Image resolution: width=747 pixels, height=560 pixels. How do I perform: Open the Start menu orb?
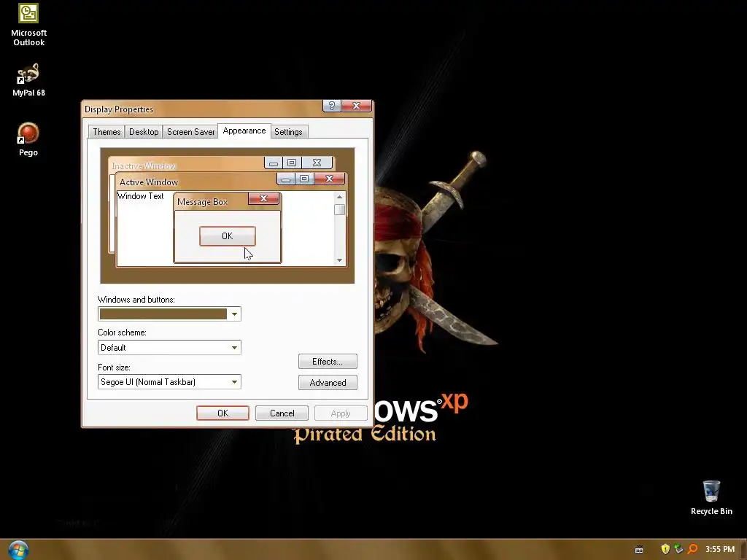18,550
